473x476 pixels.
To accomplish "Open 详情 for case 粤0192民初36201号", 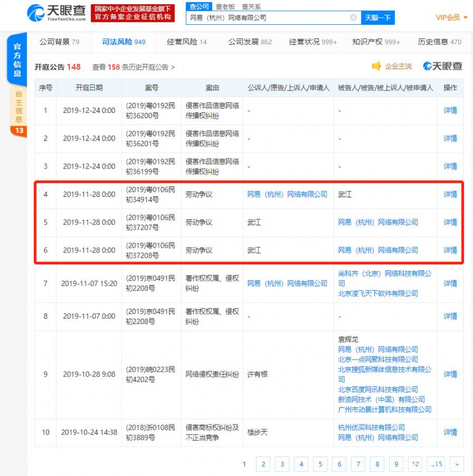I will (450, 138).
